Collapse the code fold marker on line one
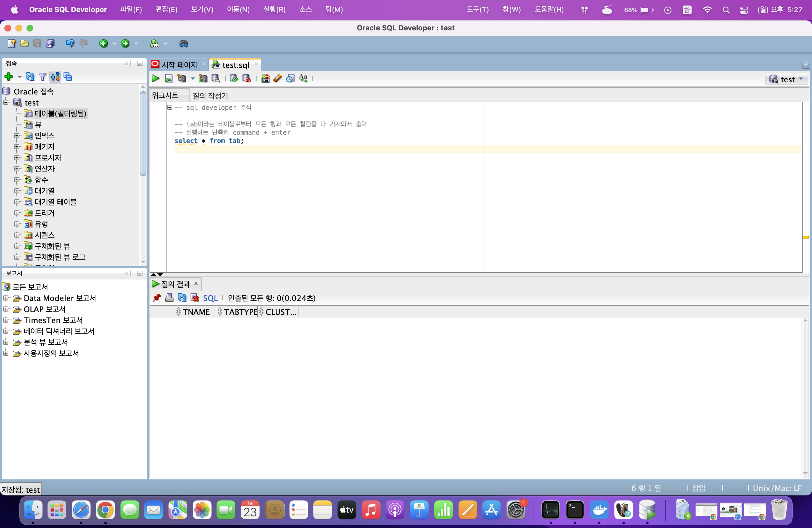The height and width of the screenshot is (528, 812). [x=170, y=107]
